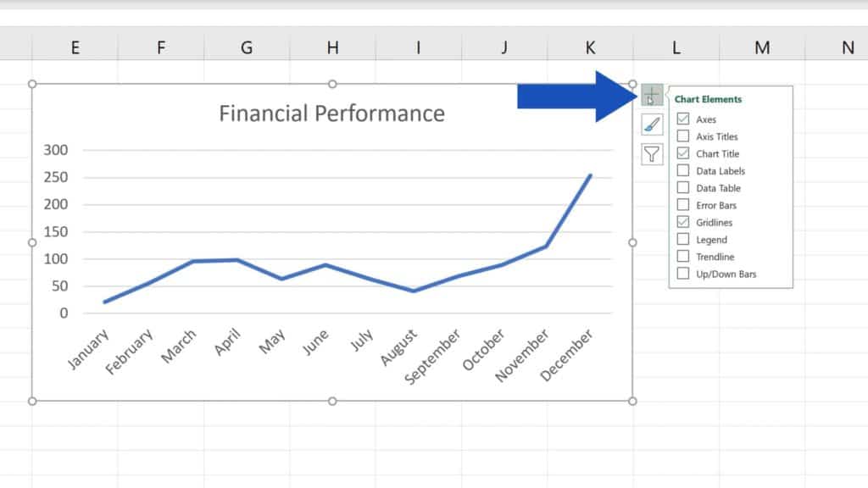The width and height of the screenshot is (868, 488).
Task: Uncheck the Chart Title option
Action: click(x=682, y=153)
